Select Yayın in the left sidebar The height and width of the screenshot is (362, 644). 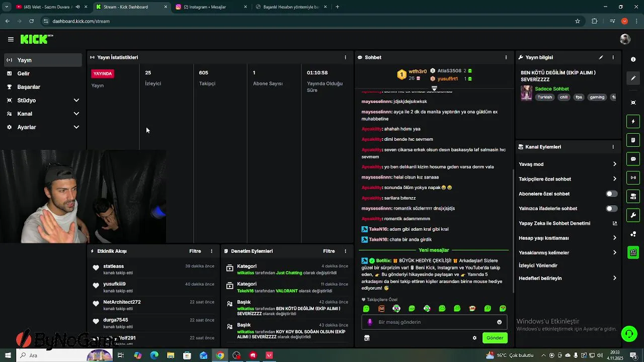43,60
